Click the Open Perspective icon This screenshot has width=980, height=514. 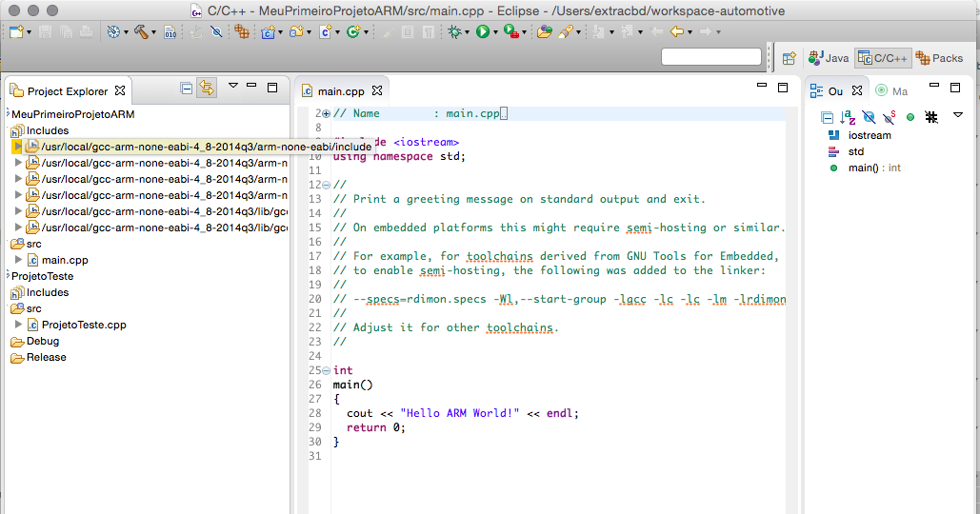[790, 58]
